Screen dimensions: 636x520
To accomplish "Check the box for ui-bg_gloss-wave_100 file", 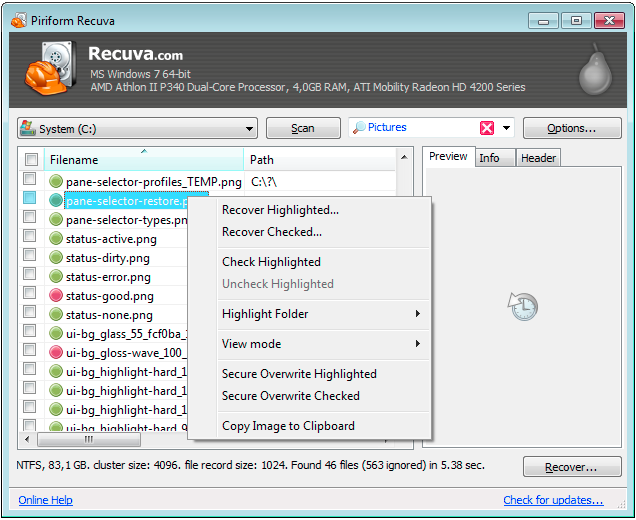I will (29, 350).
